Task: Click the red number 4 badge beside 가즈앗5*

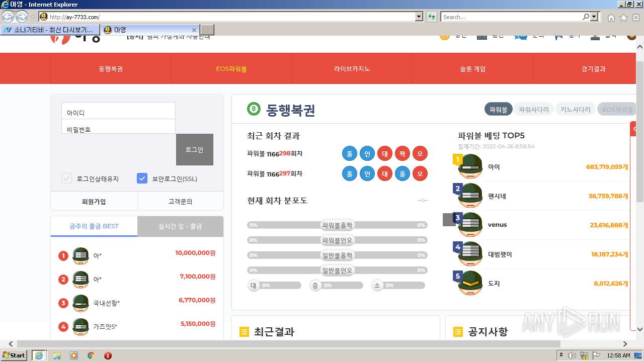Action: 63,327
